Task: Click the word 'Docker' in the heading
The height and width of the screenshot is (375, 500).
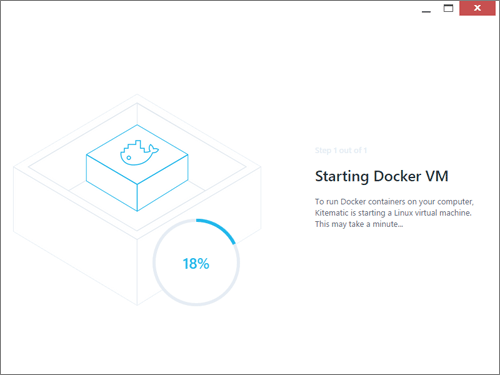Action: pyautogui.click(x=397, y=176)
